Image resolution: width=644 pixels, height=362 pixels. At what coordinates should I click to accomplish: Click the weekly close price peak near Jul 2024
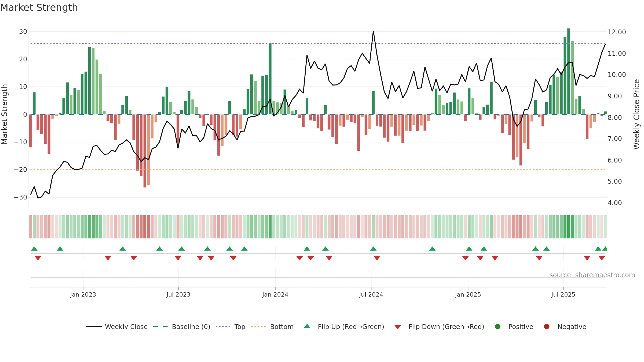[373, 31]
